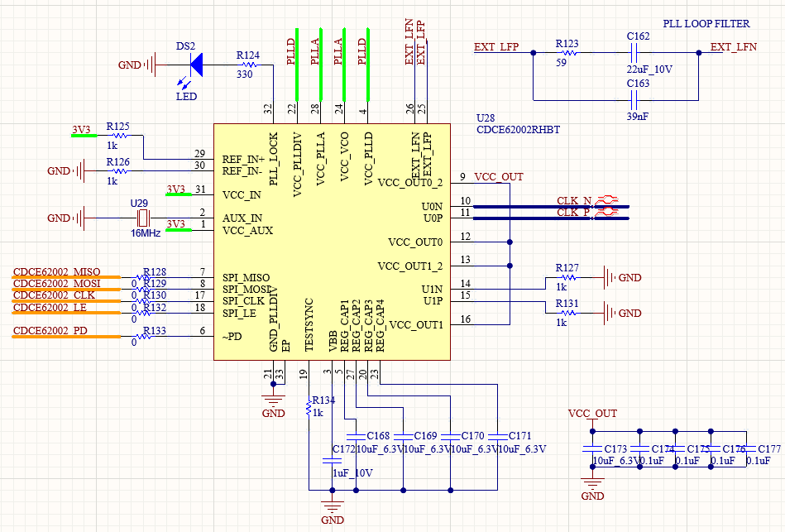Select resistor R126 symbol

[x=118, y=170]
